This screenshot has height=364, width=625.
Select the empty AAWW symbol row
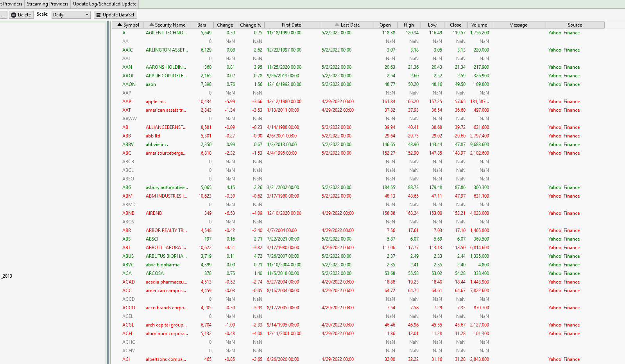[129, 119]
